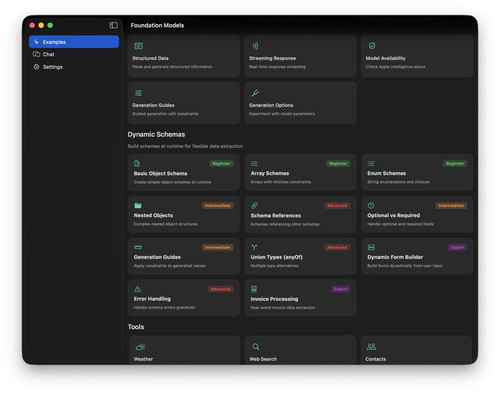Click the Advanced badge on Schema References
This screenshot has width=500, height=394.
[337, 206]
